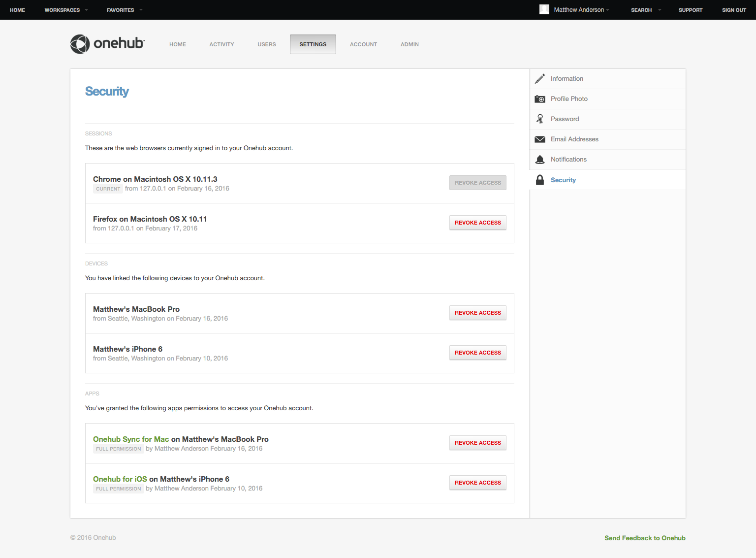Click the bell icon beside Notifications
This screenshot has width=756, height=558.
pyautogui.click(x=540, y=160)
